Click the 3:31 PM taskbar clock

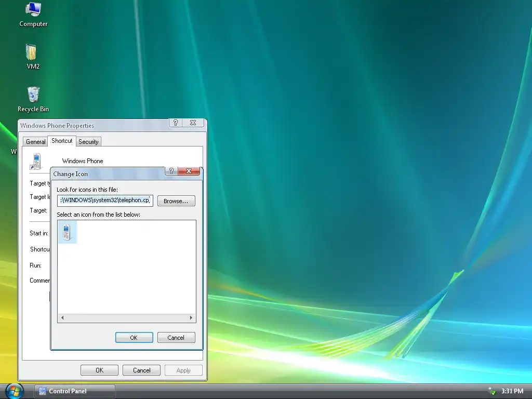coord(512,391)
